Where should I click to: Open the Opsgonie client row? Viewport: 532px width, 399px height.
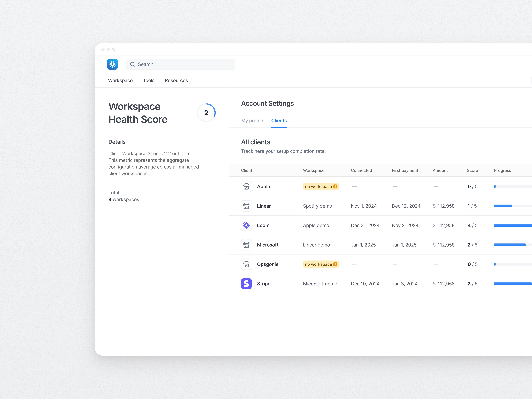(380, 264)
